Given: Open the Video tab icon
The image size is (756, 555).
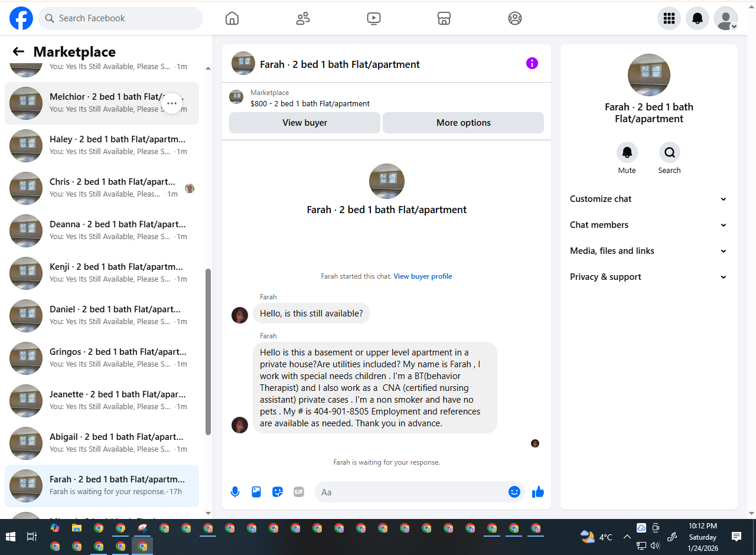Looking at the screenshot, I should 373,18.
